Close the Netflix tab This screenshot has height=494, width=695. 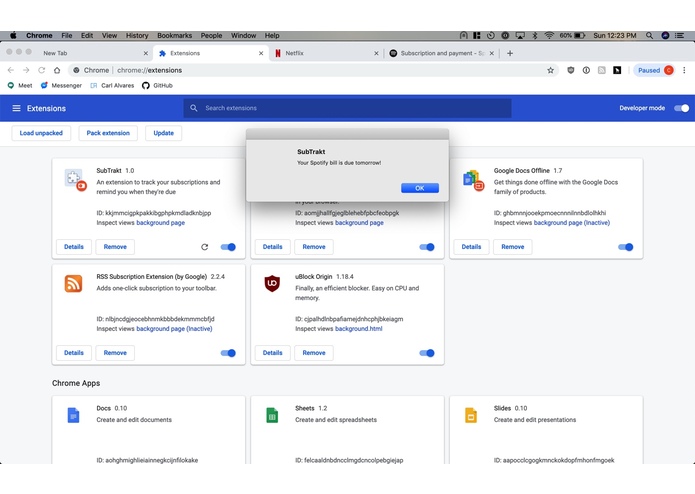(376, 53)
